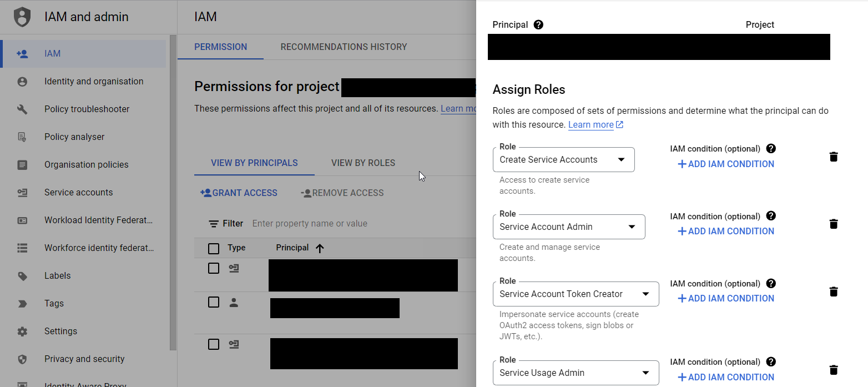Add IAM condition to Create Service Accounts
Screen dimensions: 868x387
click(726, 164)
